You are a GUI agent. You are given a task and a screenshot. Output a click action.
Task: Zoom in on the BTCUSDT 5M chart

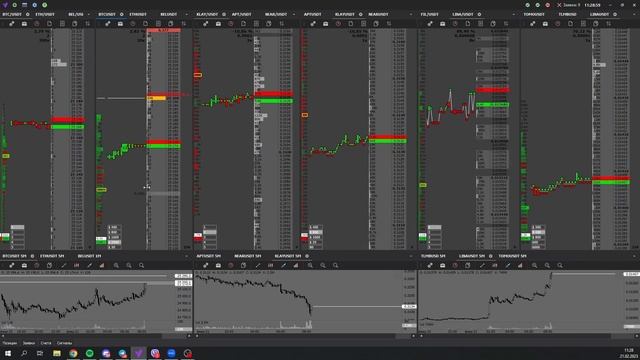(x=116, y=266)
